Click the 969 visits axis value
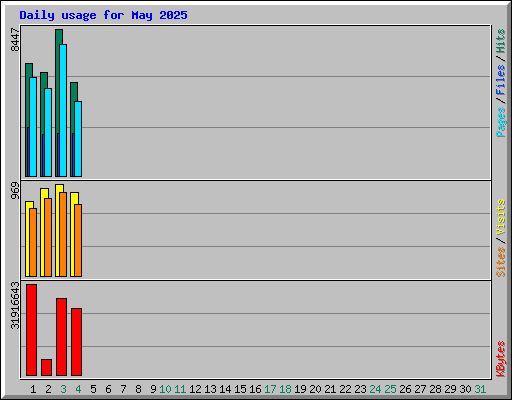The image size is (512, 400). point(15,191)
